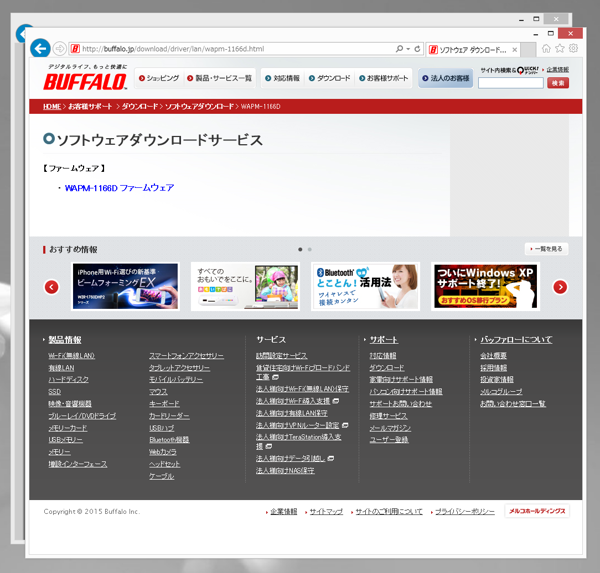The height and width of the screenshot is (573, 600).
Task: Click the grayed-out forward navigation arrow
Action: point(59,49)
